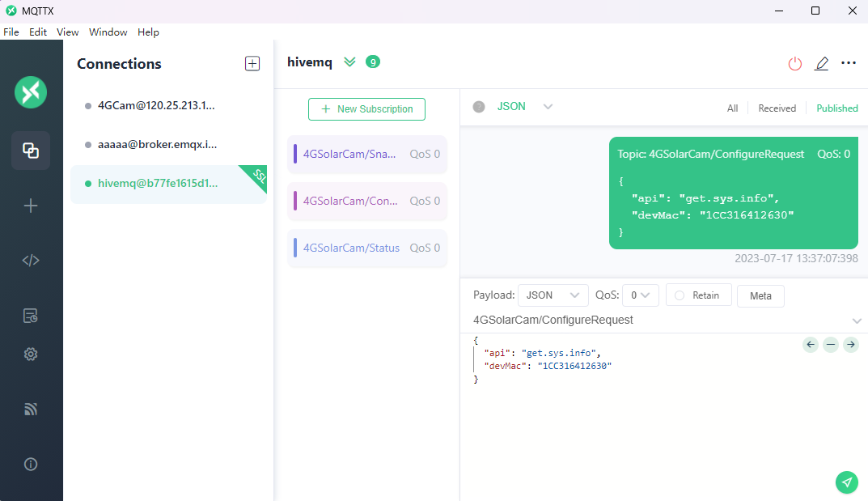This screenshot has height=501, width=868.
Task: Open the received payload JSON format dropdown
Action: pyautogui.click(x=525, y=107)
